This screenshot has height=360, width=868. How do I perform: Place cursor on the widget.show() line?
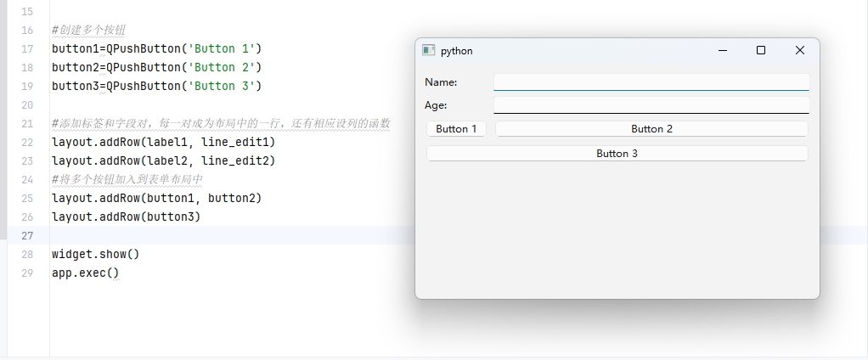click(95, 254)
